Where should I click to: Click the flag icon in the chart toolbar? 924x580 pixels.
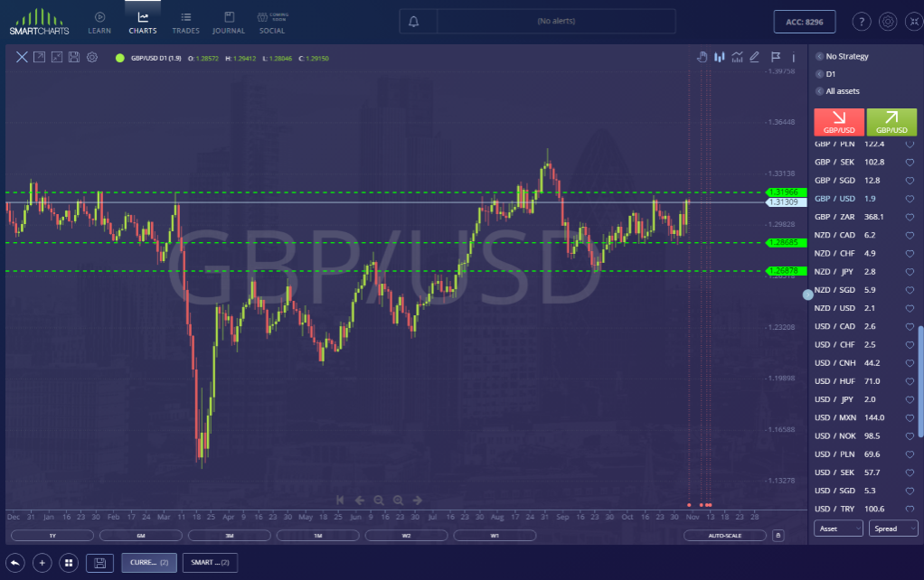tap(775, 57)
